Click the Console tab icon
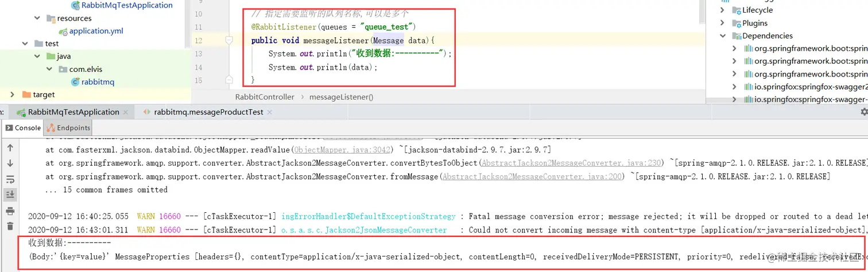Screen dimensions: 868x272 (x=10, y=128)
